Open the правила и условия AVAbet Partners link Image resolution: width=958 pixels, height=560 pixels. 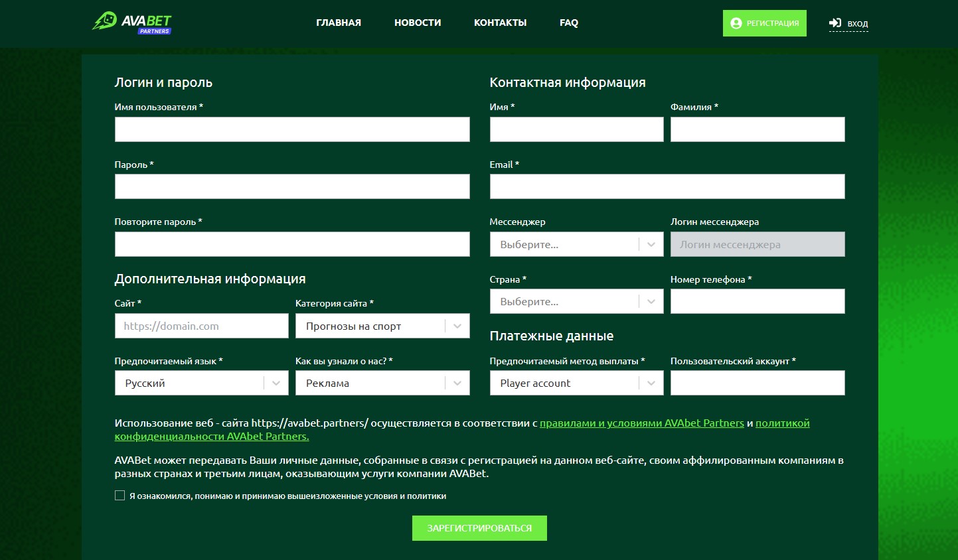641,423
